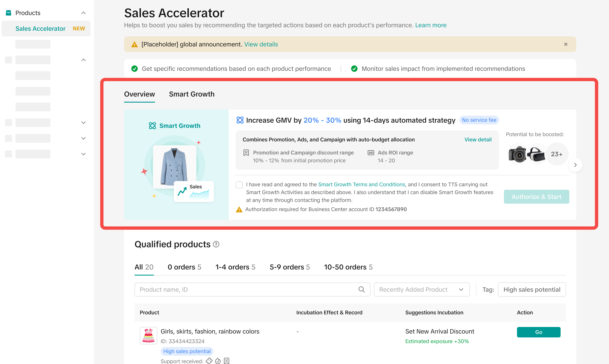
Task: Select the 1-4 orders tab
Action: click(235, 267)
